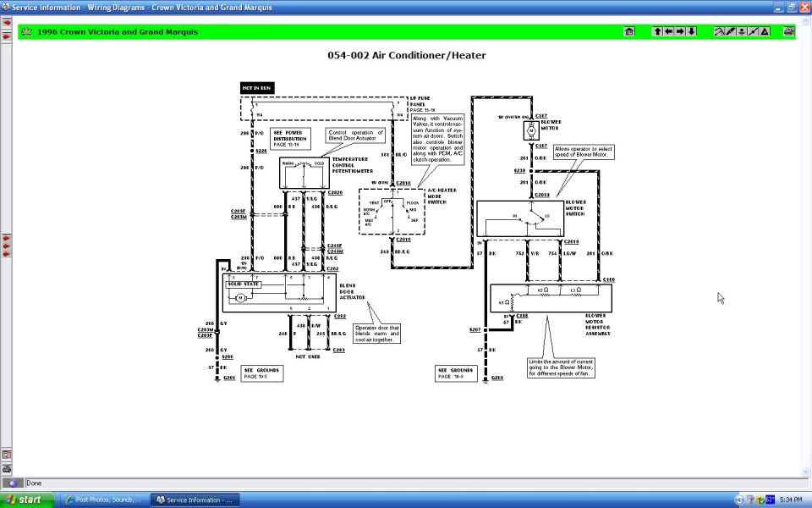The height and width of the screenshot is (508, 812).
Task: Click the lowest red icon in middle sidebar group
Action: pos(6,254)
